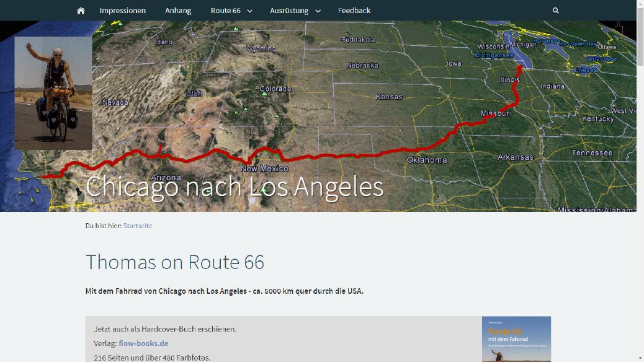644x362 pixels.
Task: Select the Ausrüstung menu entry
Action: click(x=288, y=11)
